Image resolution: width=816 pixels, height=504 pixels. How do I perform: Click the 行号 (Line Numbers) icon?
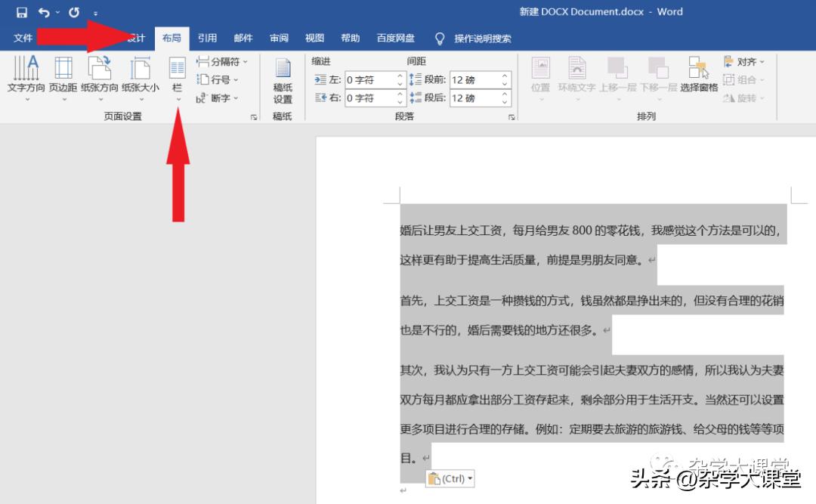click(x=220, y=80)
